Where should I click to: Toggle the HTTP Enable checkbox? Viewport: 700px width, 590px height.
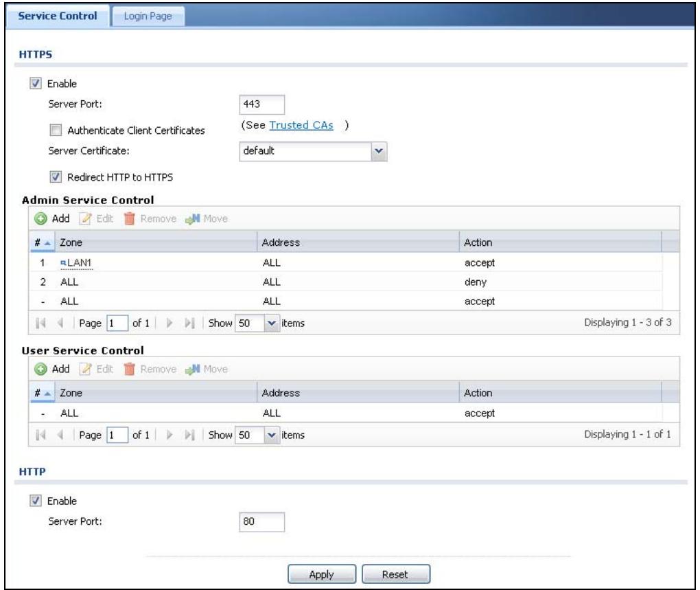36,501
